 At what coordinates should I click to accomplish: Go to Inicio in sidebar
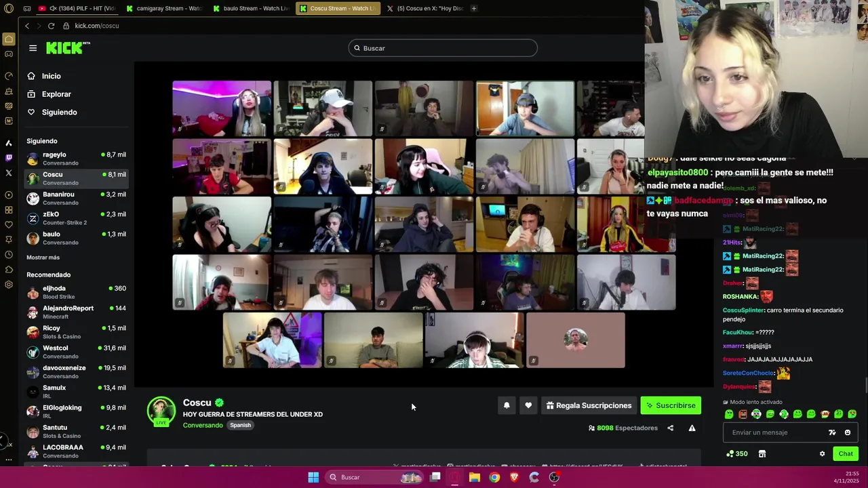52,76
